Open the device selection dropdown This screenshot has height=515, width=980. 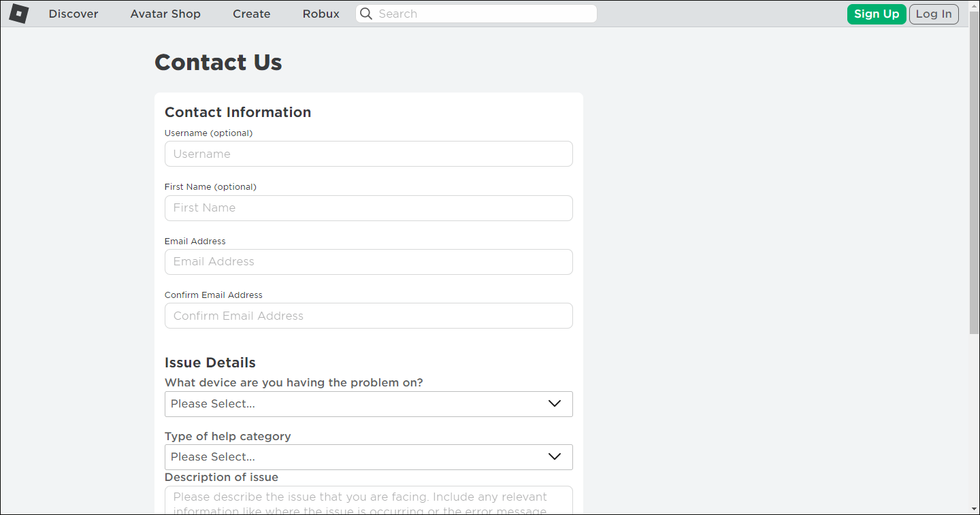click(368, 403)
